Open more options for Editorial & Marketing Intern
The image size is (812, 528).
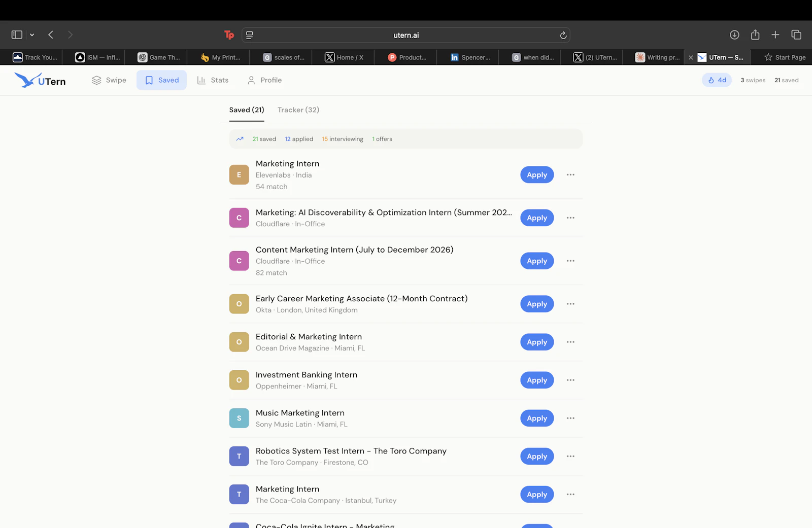570,342
